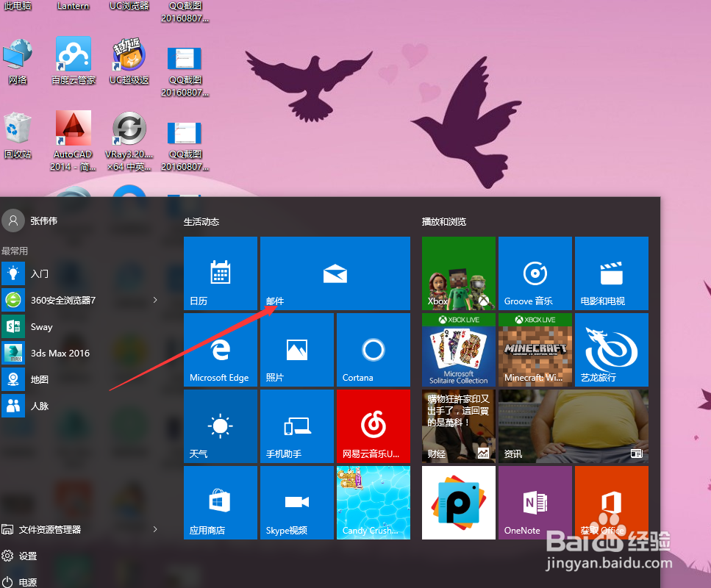Select QQ截图 file beside UC超级返

pos(185,71)
